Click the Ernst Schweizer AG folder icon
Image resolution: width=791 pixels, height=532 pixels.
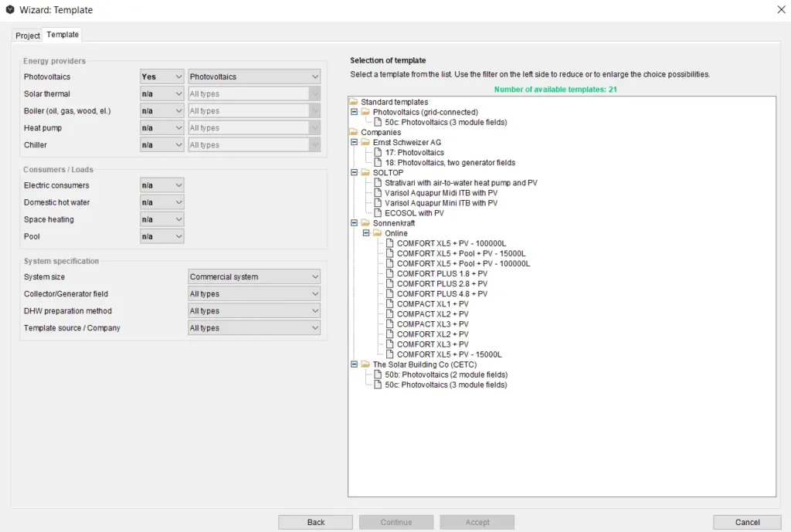point(365,143)
